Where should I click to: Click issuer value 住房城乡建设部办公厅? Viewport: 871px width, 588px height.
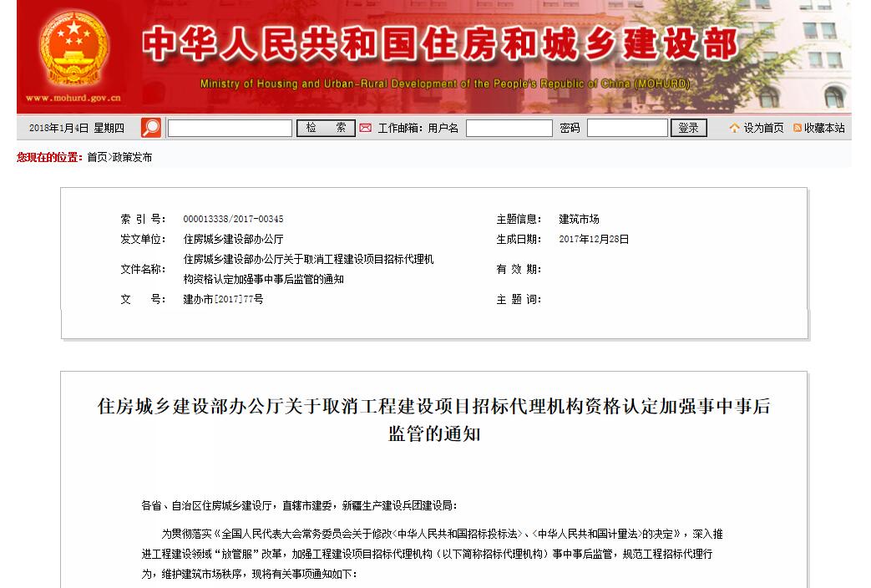[233, 239]
